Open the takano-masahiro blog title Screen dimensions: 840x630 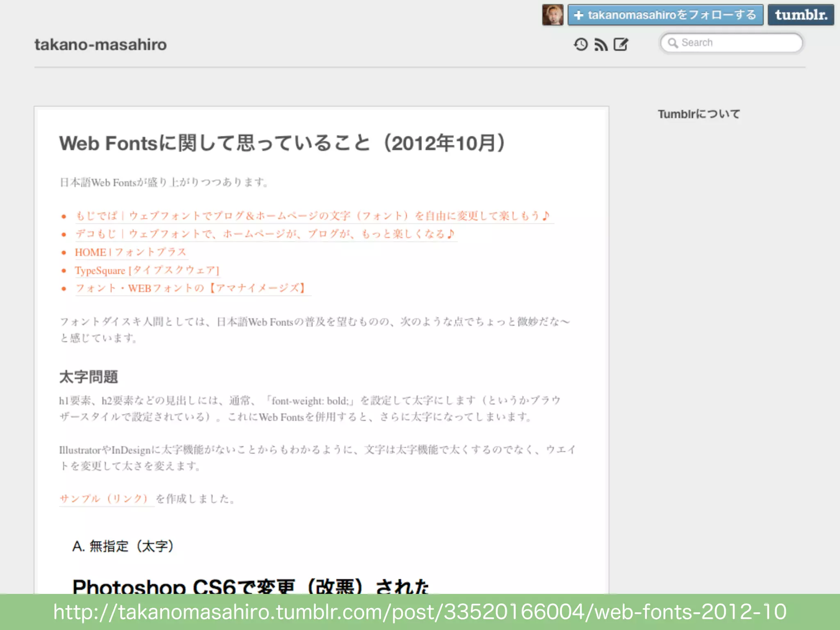pos(100,44)
